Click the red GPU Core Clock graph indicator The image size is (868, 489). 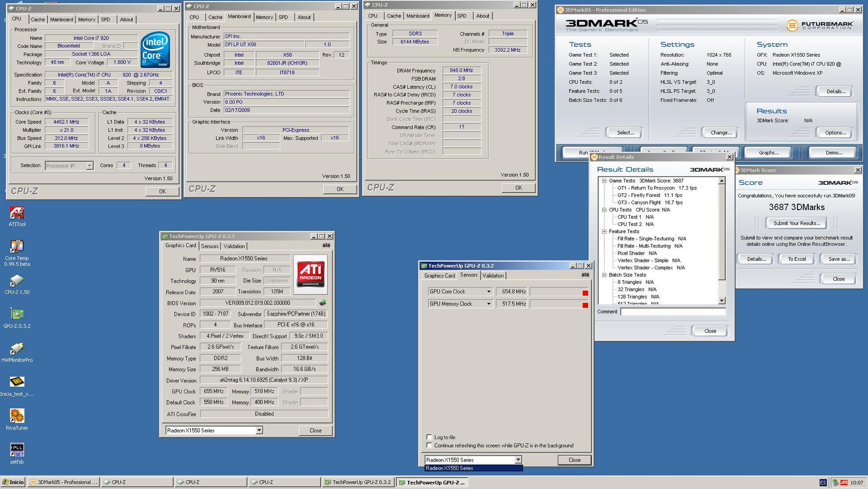(x=585, y=293)
